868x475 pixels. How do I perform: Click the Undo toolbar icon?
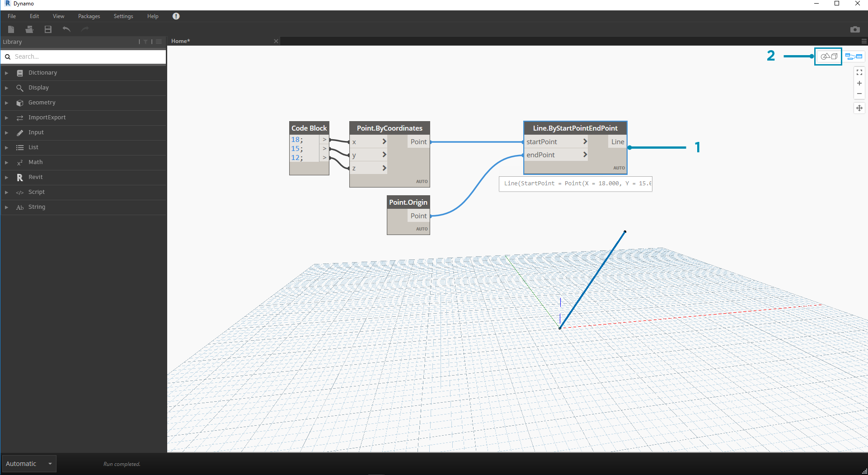(66, 29)
